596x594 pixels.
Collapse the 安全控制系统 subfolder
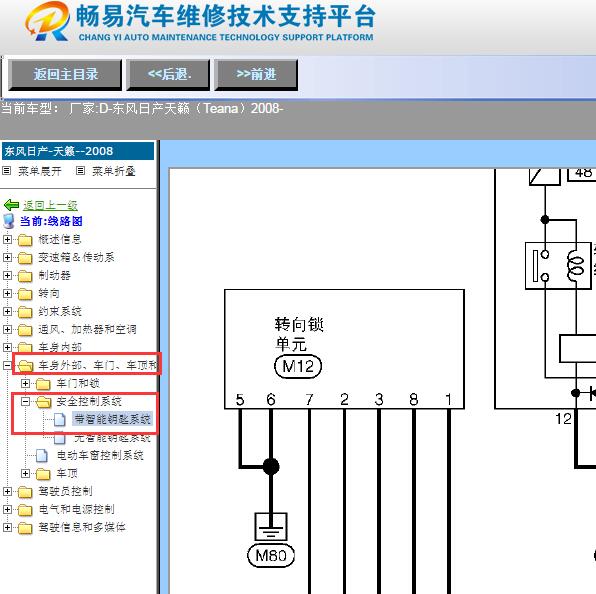coord(25,401)
